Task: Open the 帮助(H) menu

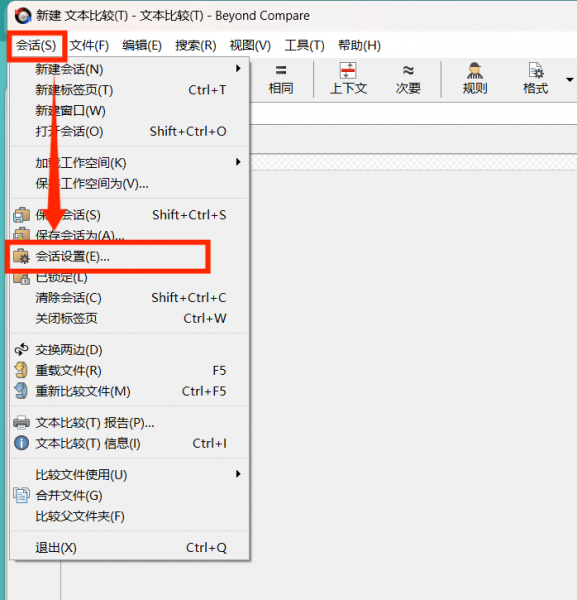Action: coord(359,46)
